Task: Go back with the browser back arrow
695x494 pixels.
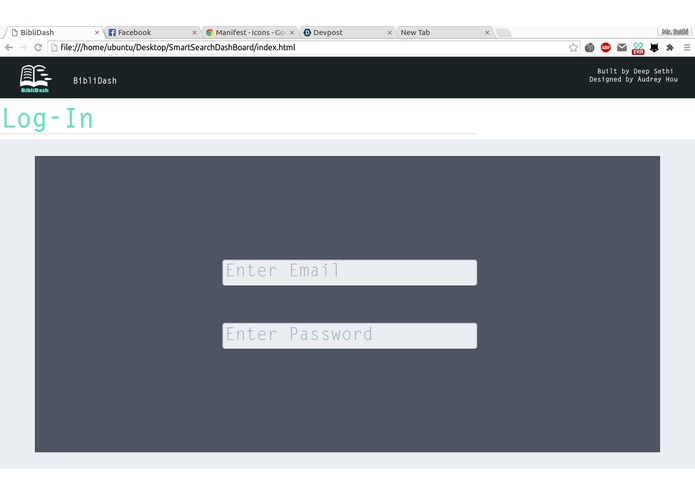Action: [9, 47]
